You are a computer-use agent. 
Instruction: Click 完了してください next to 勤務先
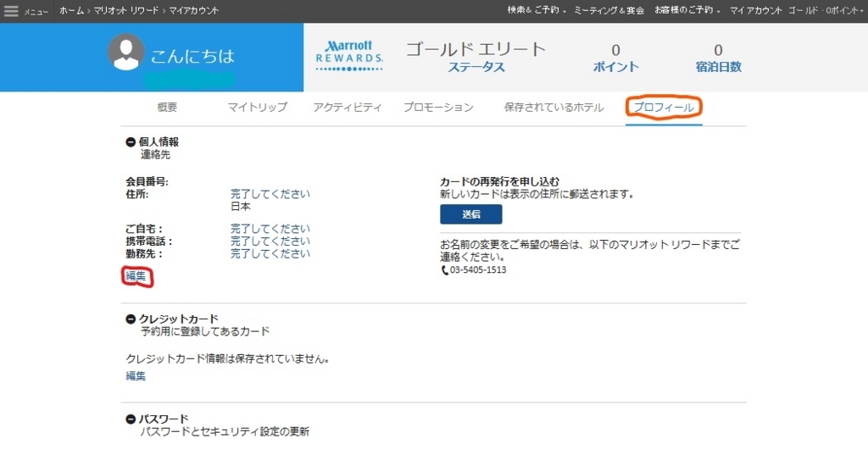pos(270,254)
